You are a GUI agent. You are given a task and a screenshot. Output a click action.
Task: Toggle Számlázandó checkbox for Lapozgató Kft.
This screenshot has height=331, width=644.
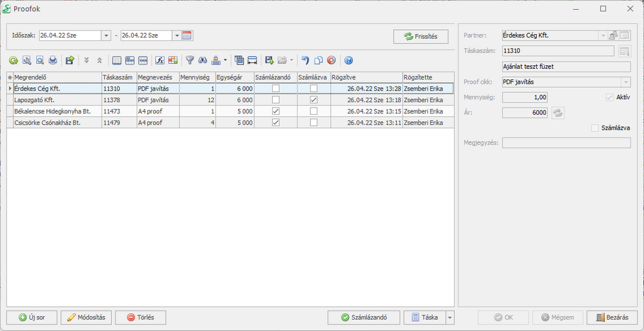click(x=276, y=101)
